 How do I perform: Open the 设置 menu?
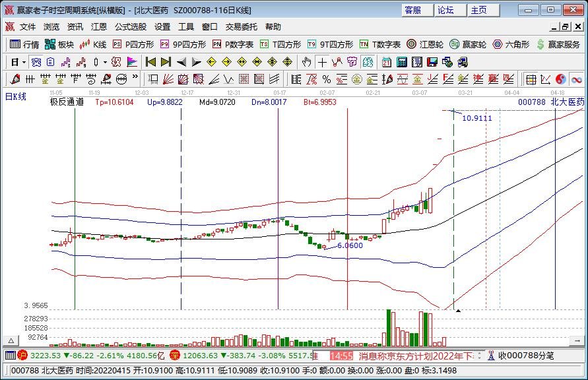click(x=162, y=27)
